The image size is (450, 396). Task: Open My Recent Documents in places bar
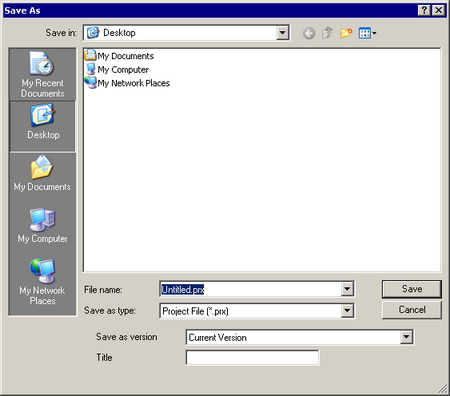point(42,75)
